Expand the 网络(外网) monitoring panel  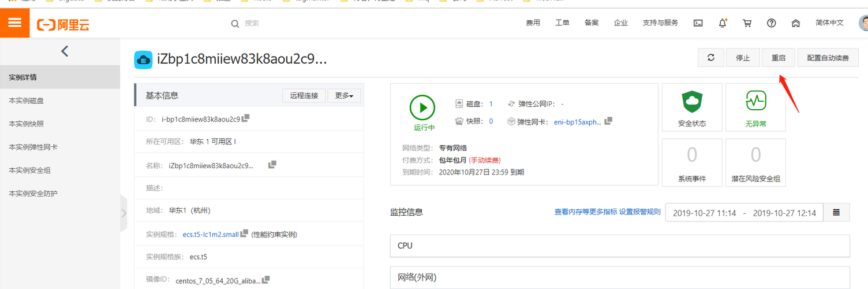[x=620, y=278]
